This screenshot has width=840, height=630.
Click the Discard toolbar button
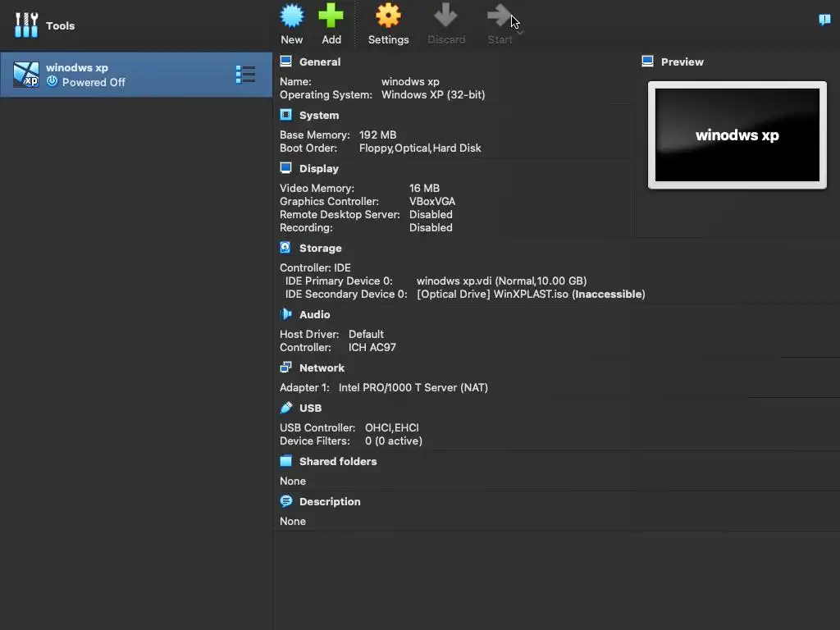[445, 25]
